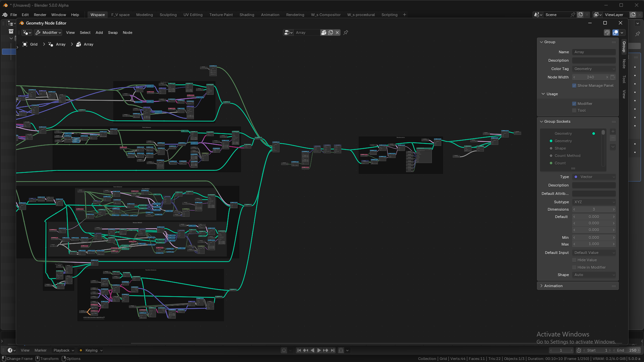Click the Node Width 240 value field
644x362 pixels.
click(591, 77)
